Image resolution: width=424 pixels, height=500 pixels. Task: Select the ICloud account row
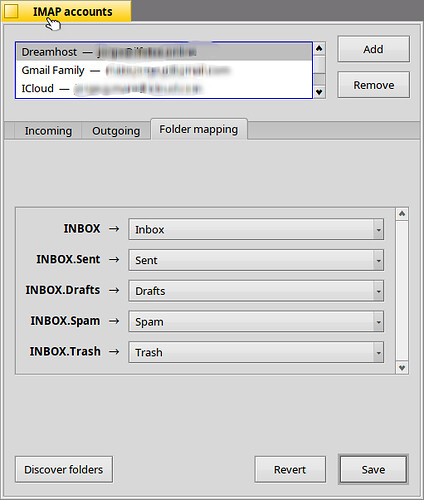(164, 88)
